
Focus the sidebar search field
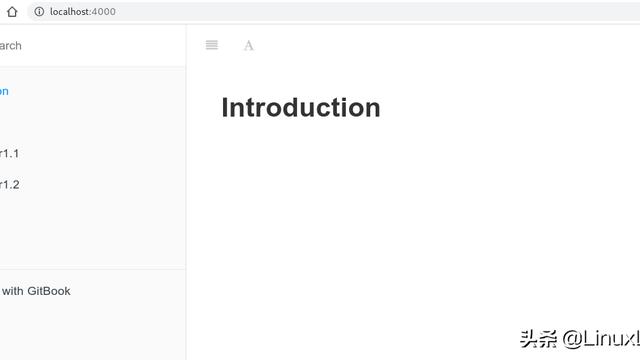(x=93, y=46)
